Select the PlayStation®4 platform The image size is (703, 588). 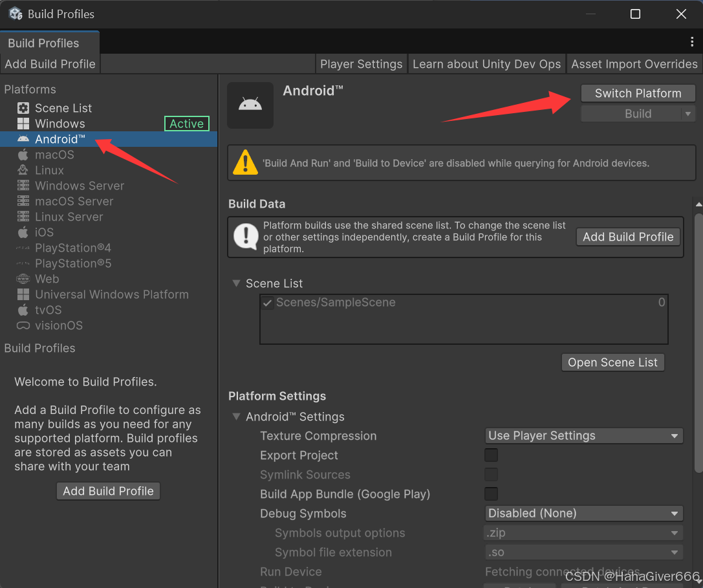109,248
